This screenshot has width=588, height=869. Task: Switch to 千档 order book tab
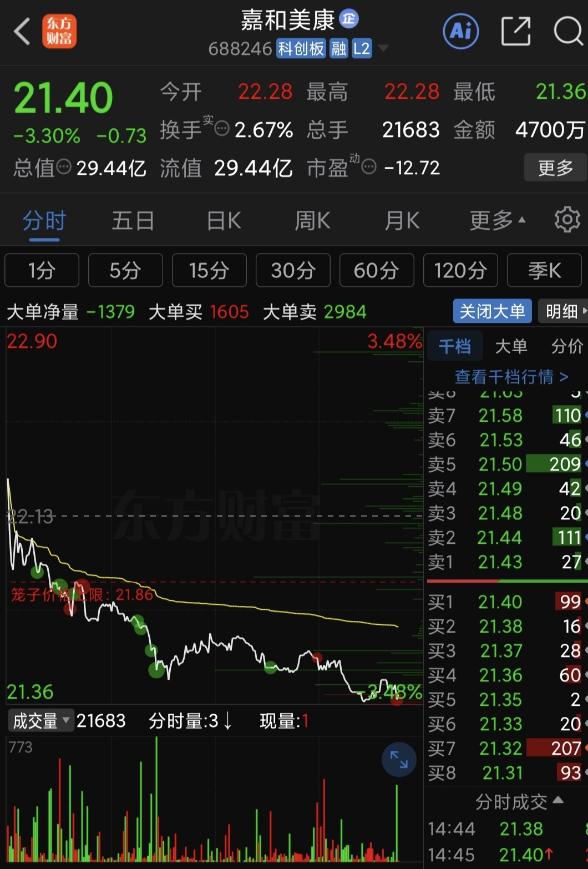[x=454, y=347]
